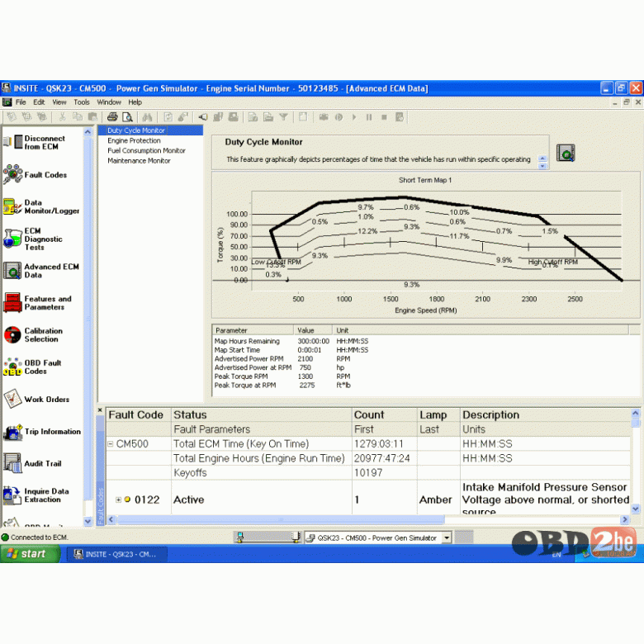This screenshot has height=644, width=644.
Task: Click the Description column header
Action: pyautogui.click(x=546, y=414)
